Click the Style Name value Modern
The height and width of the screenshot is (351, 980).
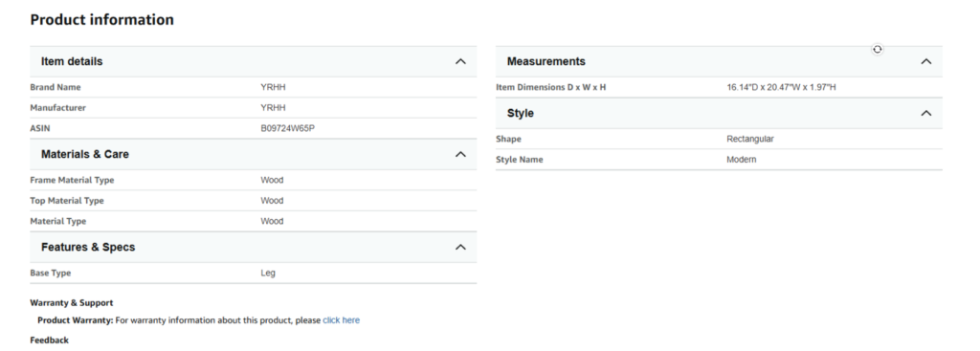[x=742, y=160]
